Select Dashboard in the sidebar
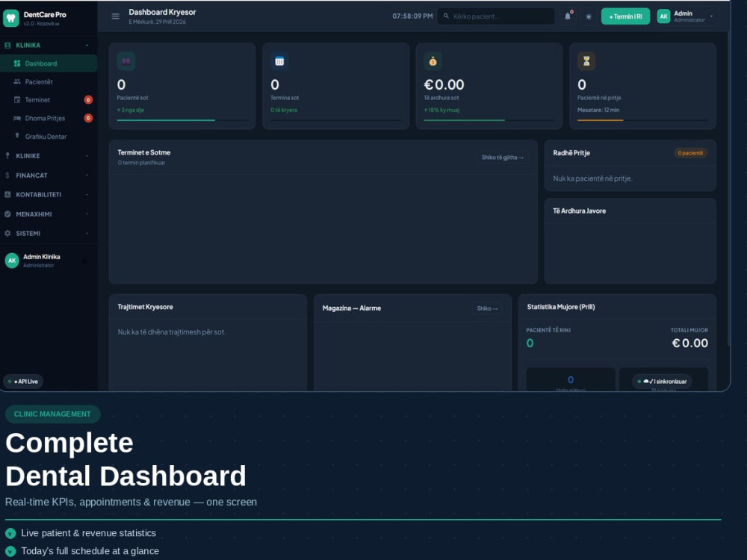747x560 pixels. click(x=49, y=63)
